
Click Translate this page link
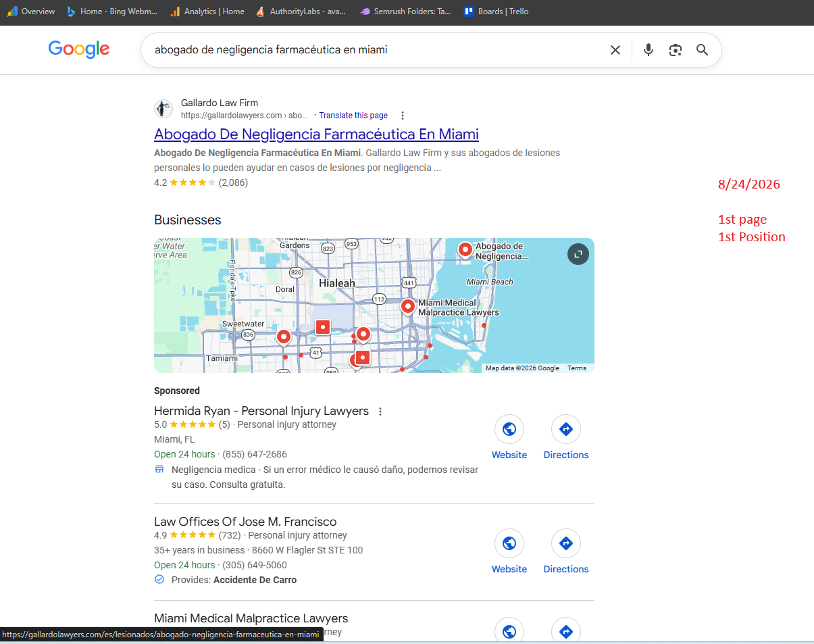pyautogui.click(x=353, y=116)
